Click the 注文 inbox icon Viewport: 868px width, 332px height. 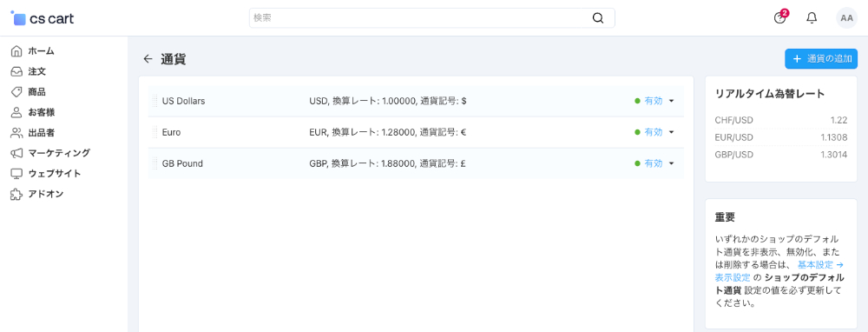click(x=16, y=71)
